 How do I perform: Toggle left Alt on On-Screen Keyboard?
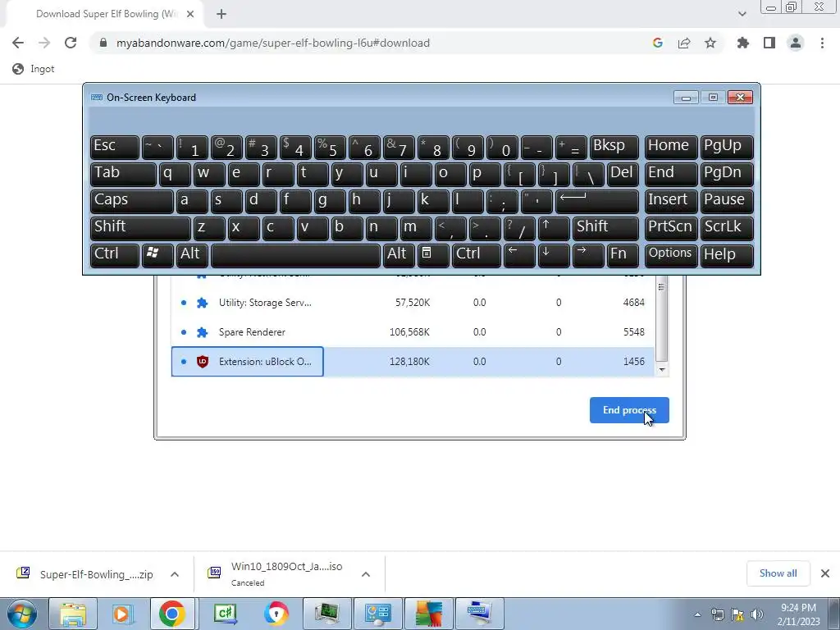(x=192, y=255)
